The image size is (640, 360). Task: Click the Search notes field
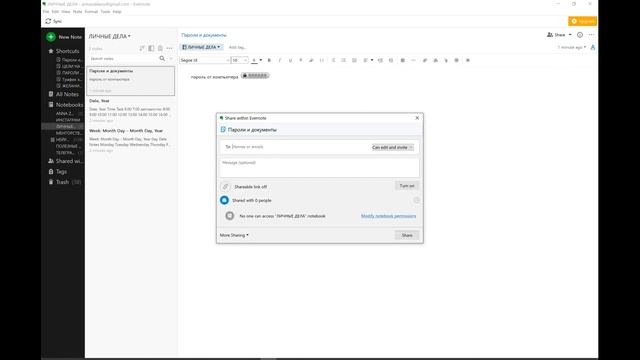123,58
